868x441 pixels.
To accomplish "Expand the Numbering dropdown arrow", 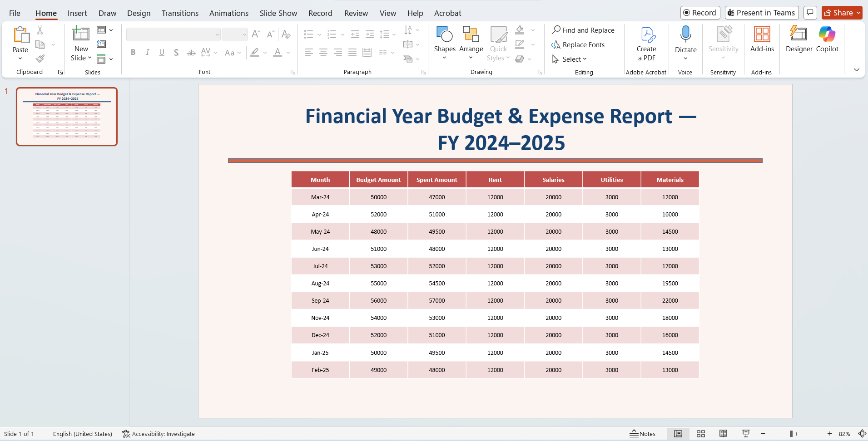I will click(342, 34).
